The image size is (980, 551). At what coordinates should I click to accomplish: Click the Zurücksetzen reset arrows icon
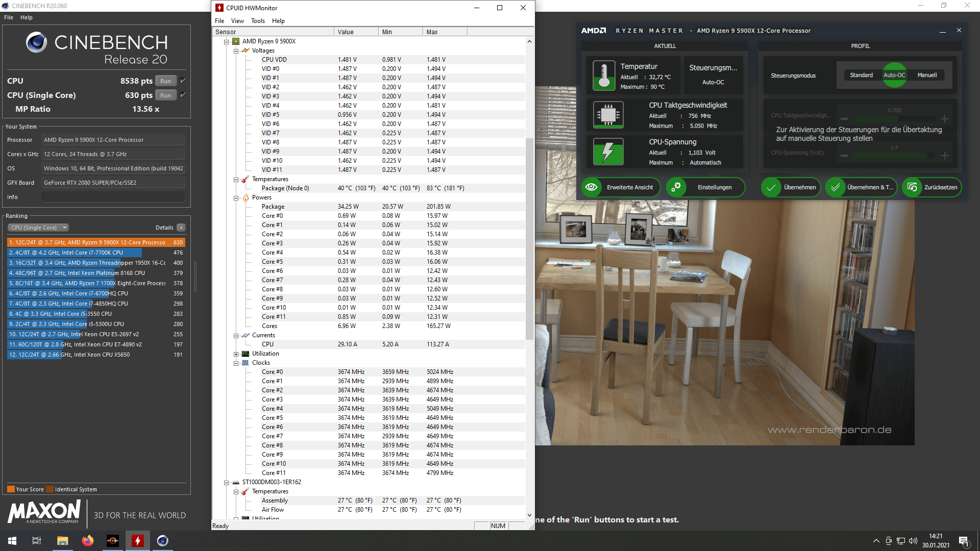912,187
